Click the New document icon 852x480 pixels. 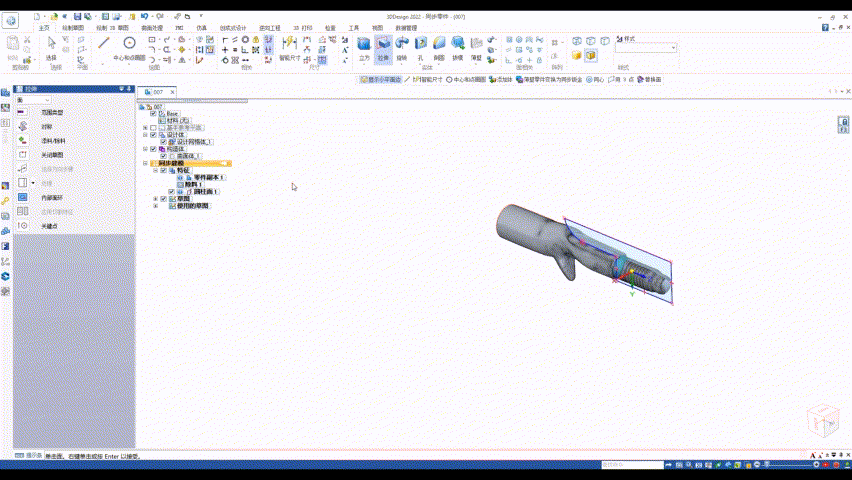pyautogui.click(x=36, y=17)
